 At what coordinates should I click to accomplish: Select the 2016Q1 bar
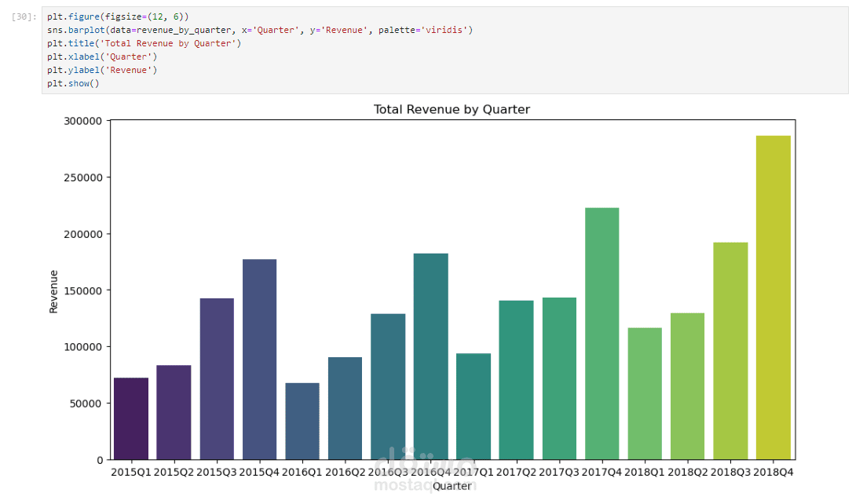pyautogui.click(x=302, y=421)
